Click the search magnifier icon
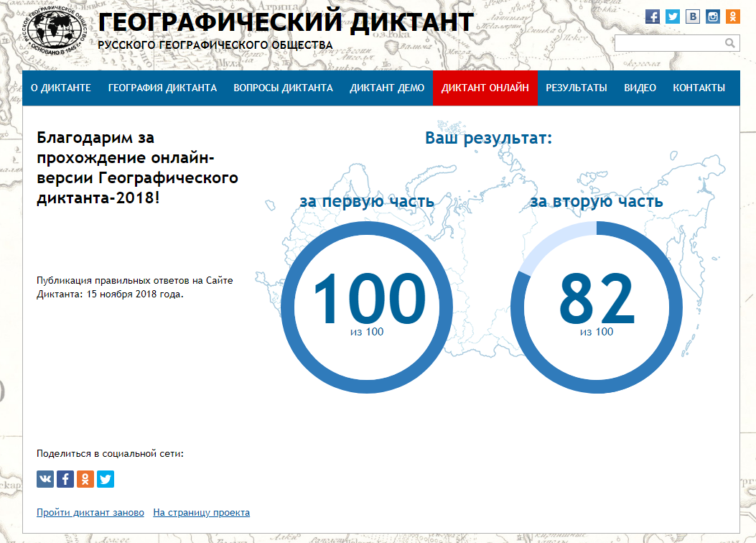This screenshot has width=756, height=543. (x=730, y=43)
